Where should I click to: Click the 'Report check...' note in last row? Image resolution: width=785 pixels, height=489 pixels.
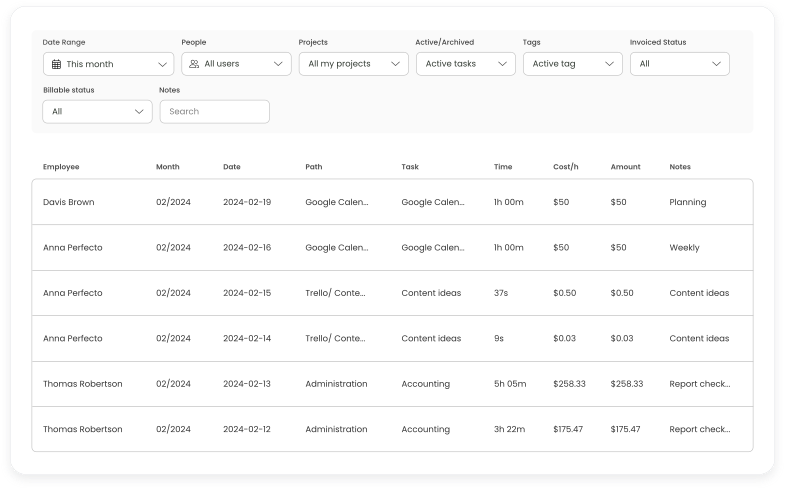700,429
